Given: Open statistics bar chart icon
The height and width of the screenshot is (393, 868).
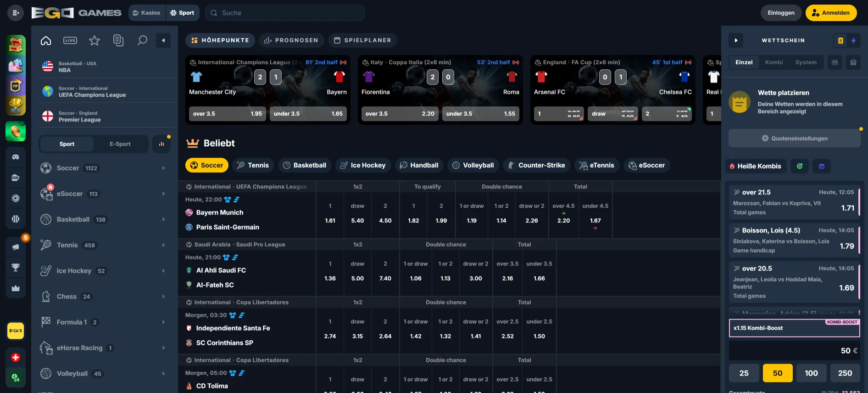Looking at the screenshot, I should click(x=161, y=144).
